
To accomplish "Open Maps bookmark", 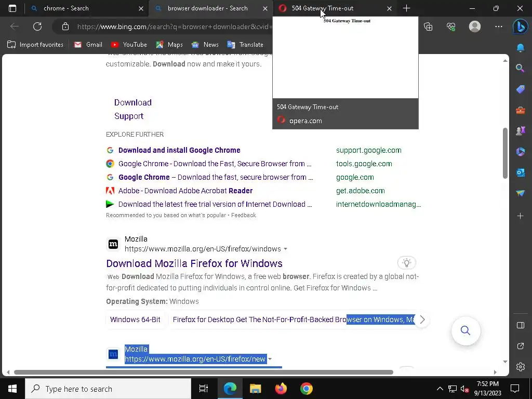I will pyautogui.click(x=169, y=45).
